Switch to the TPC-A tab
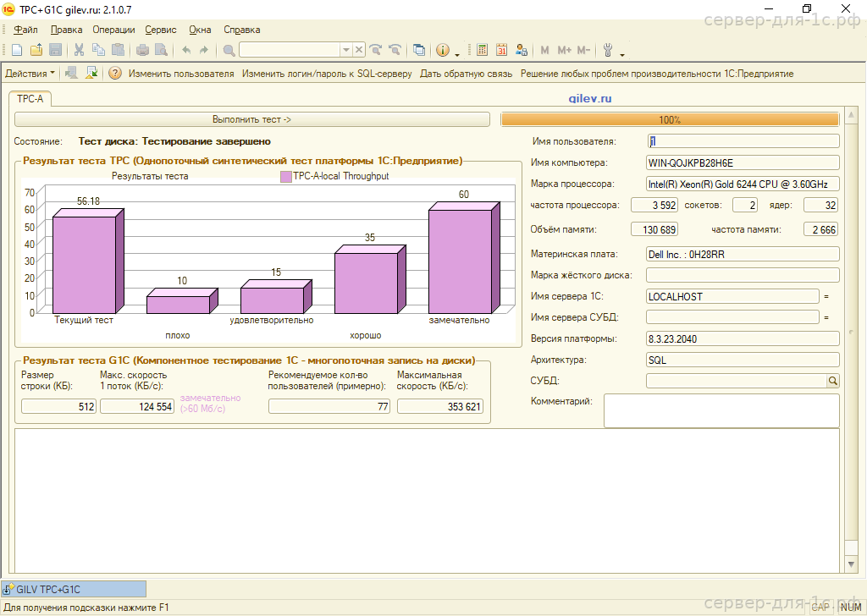The width and height of the screenshot is (867, 616). coord(30,99)
